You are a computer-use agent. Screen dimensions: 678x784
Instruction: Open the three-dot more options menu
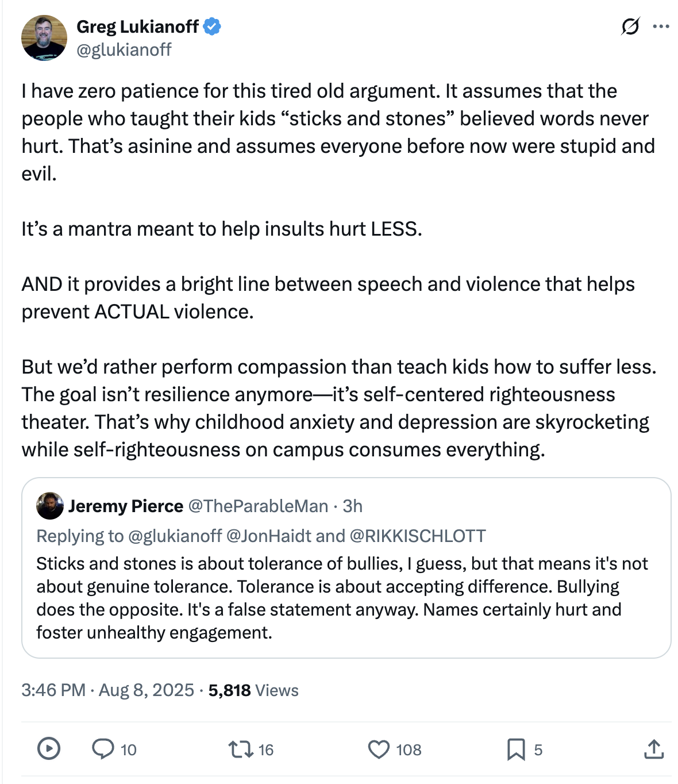pos(661,26)
